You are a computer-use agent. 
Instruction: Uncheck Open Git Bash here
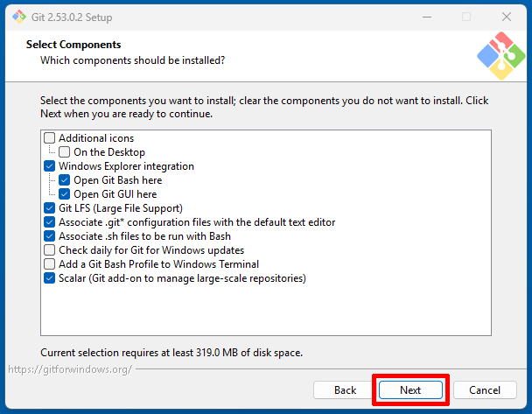64,180
